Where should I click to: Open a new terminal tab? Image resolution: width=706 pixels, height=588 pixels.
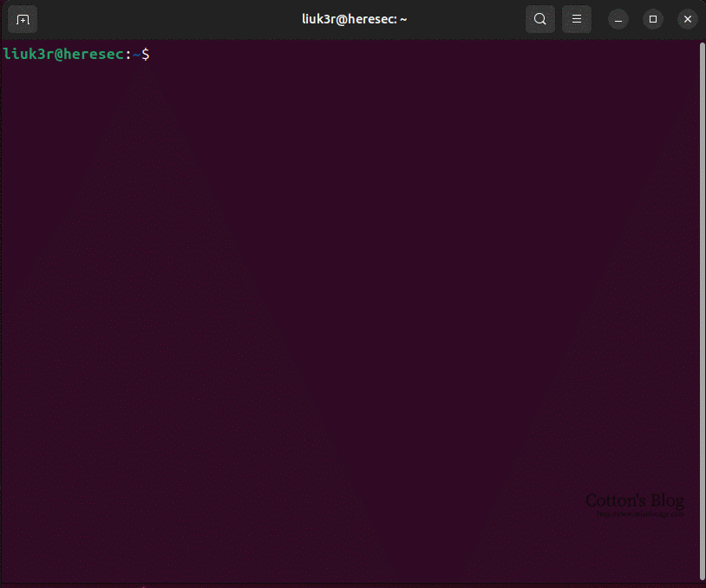point(23,19)
